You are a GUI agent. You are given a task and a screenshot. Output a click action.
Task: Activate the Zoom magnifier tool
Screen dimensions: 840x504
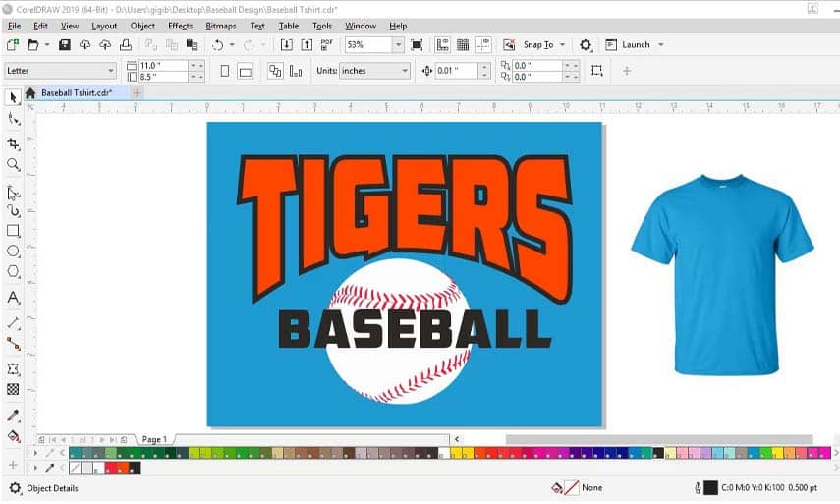14,164
